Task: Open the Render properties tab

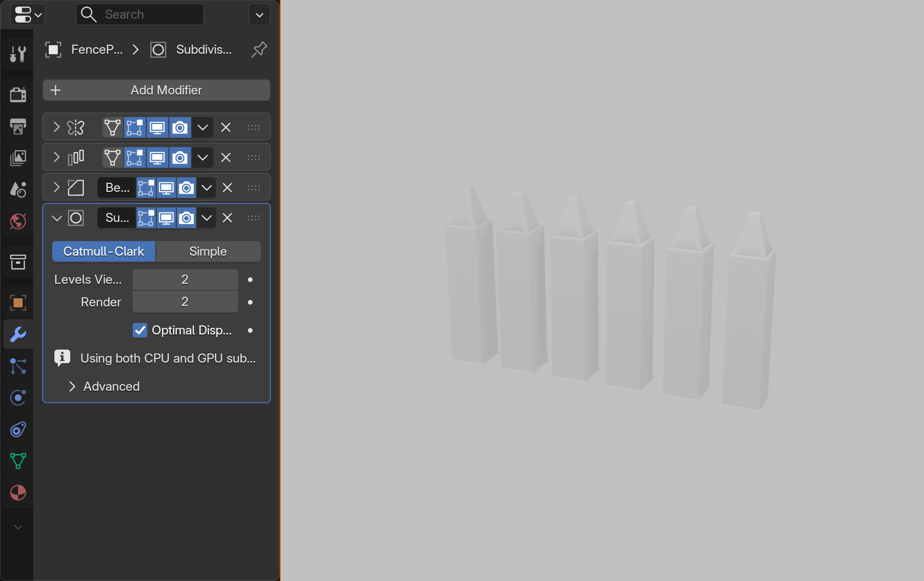Action: [x=18, y=94]
